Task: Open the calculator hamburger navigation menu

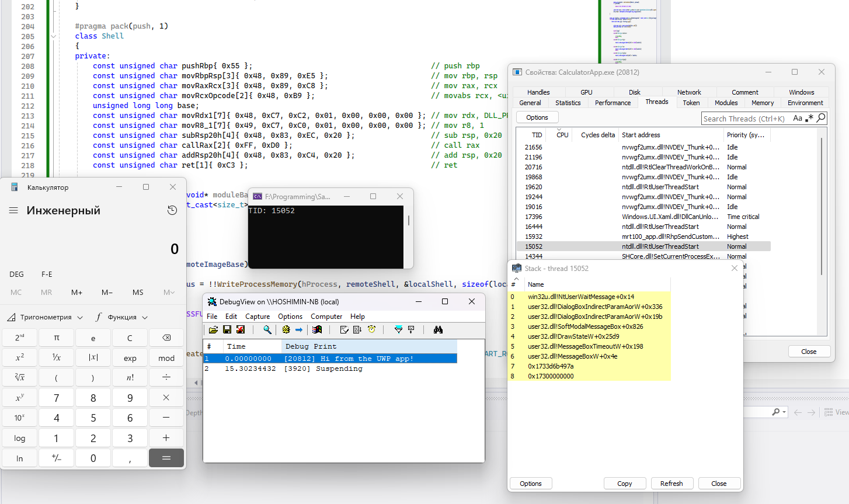Action: (x=13, y=210)
